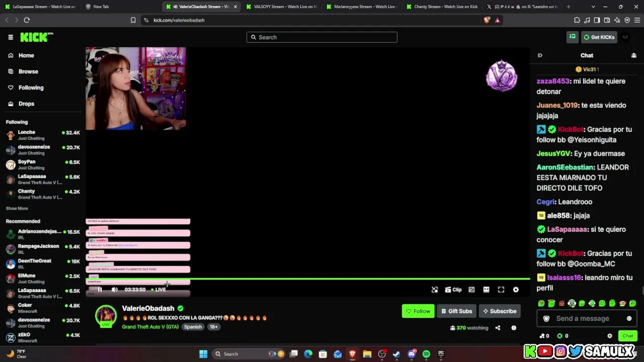Close the ValerieObadash Stream tab
Viewport: 644px width, 362px height.
[235, 7]
